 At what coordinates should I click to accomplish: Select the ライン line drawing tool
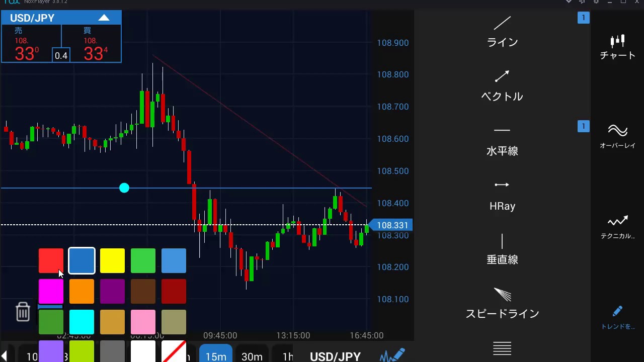(502, 32)
